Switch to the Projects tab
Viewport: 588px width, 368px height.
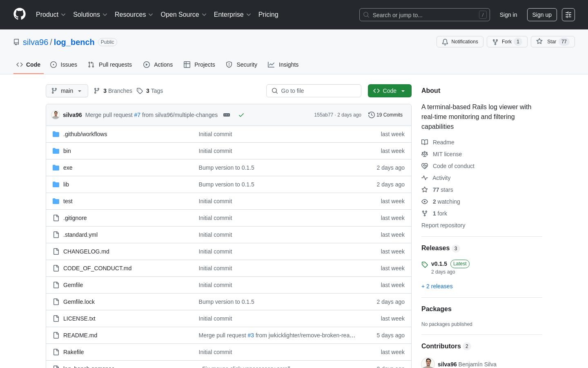(x=199, y=65)
